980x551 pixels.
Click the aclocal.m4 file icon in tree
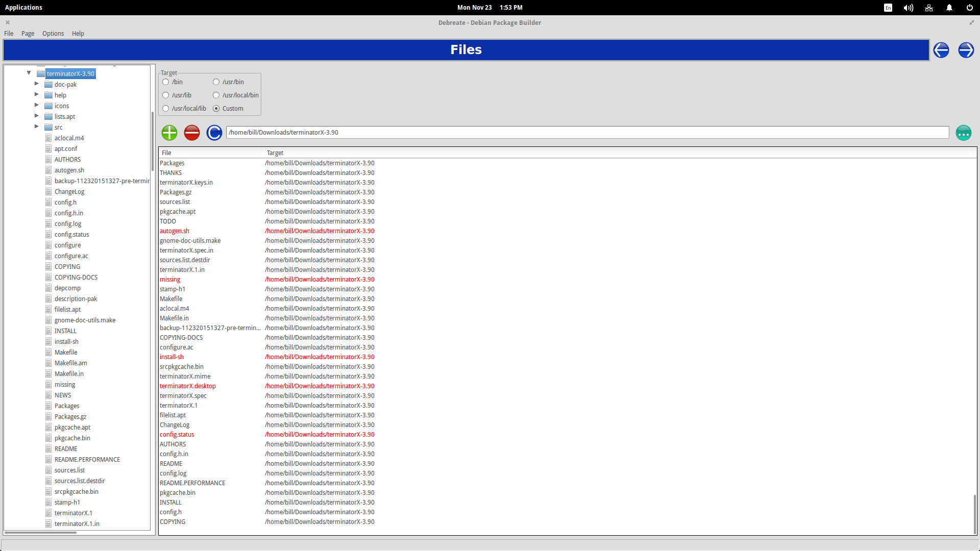[x=48, y=138]
